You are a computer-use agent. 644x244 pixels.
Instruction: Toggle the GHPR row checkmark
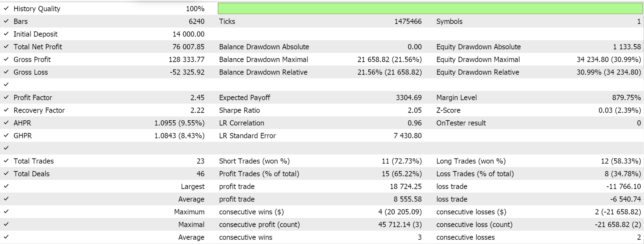tap(6, 135)
